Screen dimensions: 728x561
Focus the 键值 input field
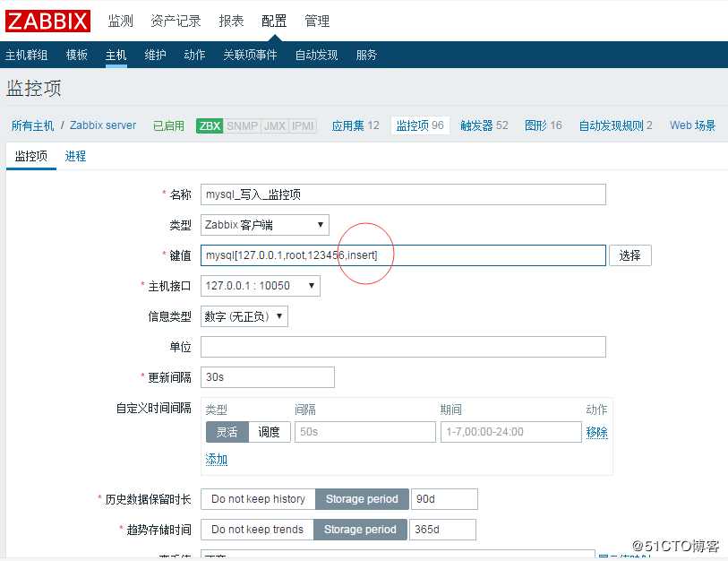tap(403, 255)
